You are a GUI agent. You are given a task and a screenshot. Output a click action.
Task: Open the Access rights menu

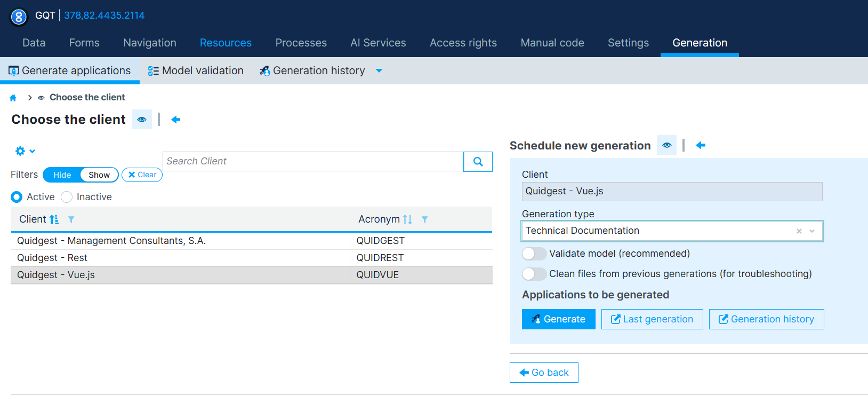click(463, 43)
